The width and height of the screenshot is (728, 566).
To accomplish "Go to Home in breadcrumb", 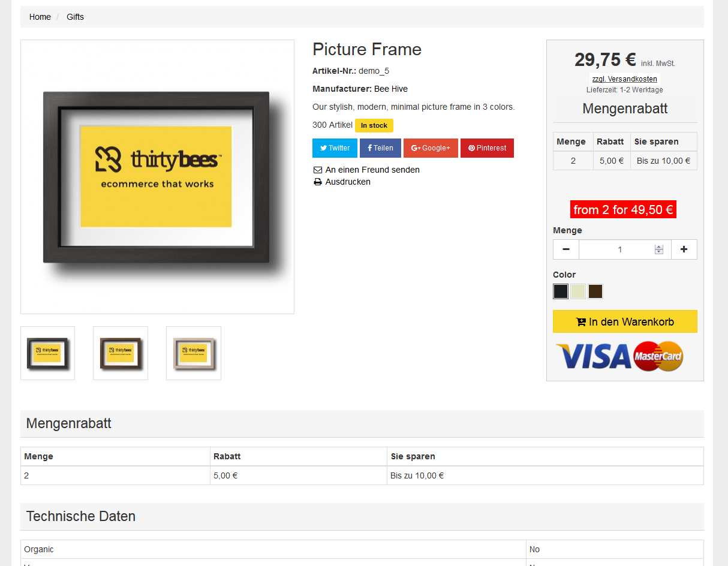I will [40, 17].
